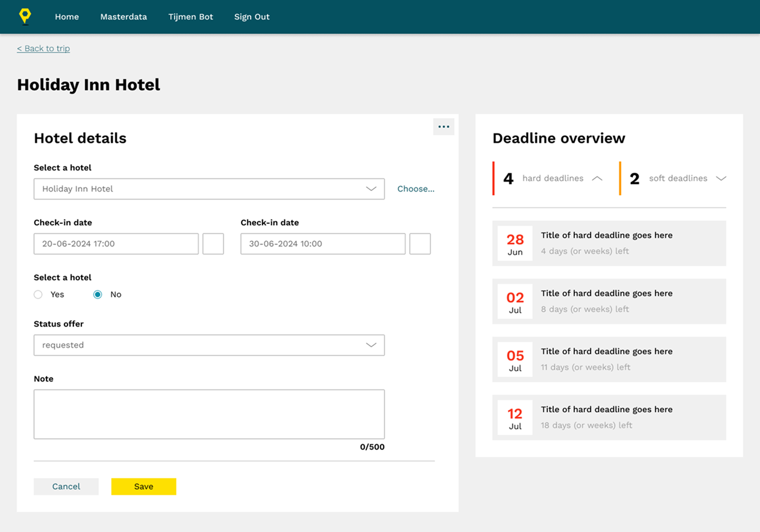Click the 0/500 character counter
The image size is (760, 532).
point(372,447)
